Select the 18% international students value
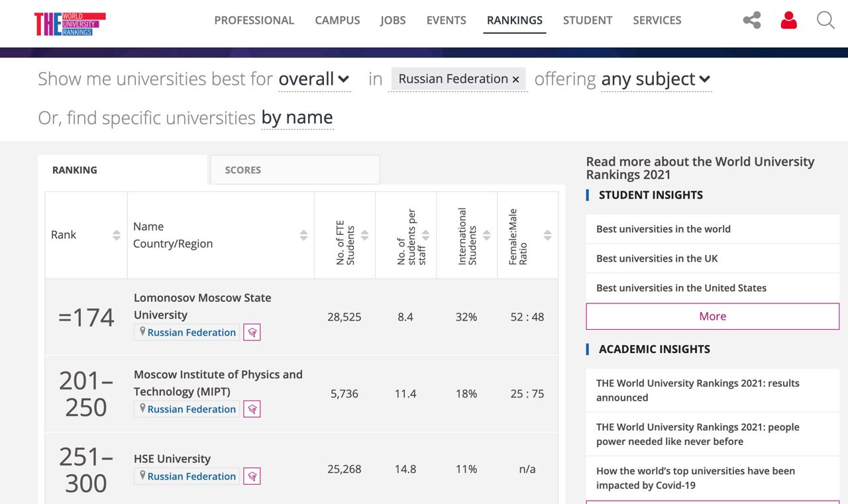 [x=466, y=394]
